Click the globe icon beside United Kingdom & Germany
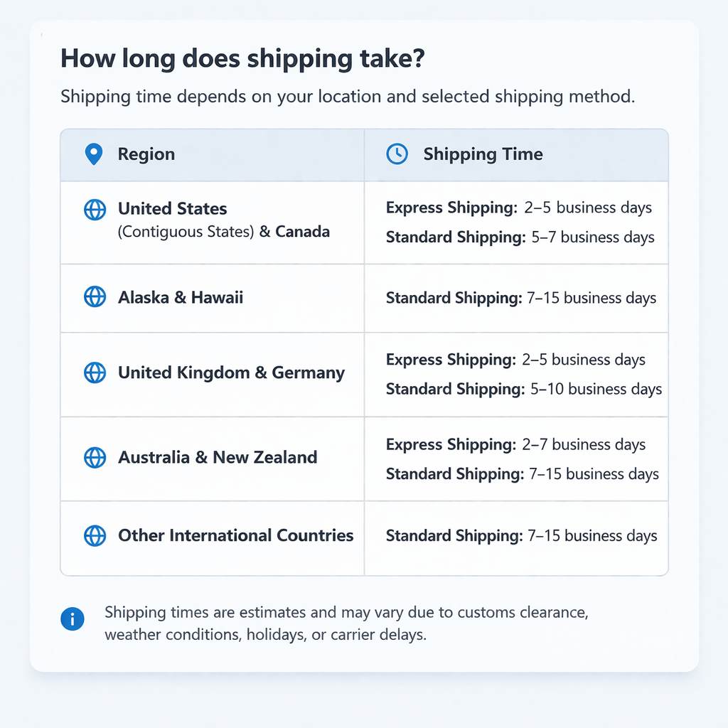Screen dimensions: 728x728 pyautogui.click(x=95, y=373)
